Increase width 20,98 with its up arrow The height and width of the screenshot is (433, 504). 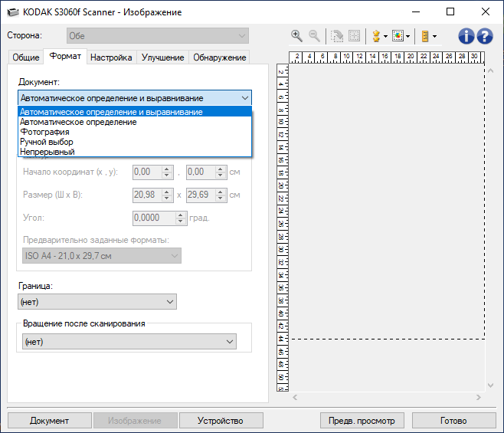coord(166,192)
